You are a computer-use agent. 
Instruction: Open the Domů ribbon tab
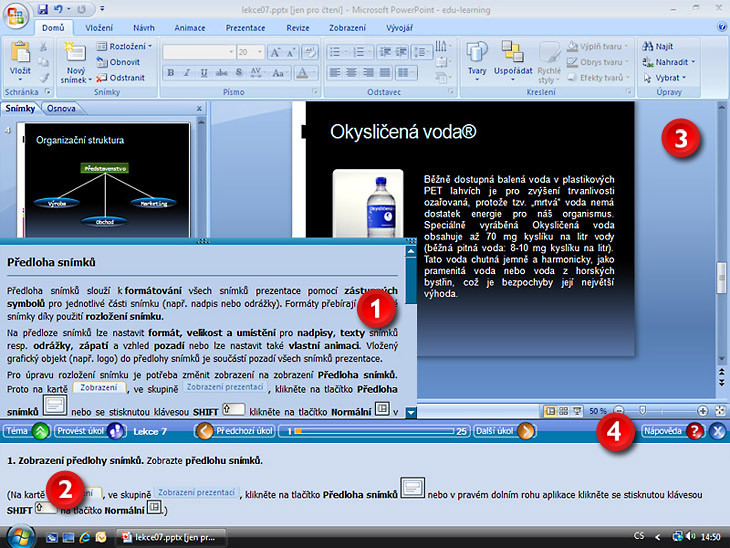pyautogui.click(x=53, y=28)
